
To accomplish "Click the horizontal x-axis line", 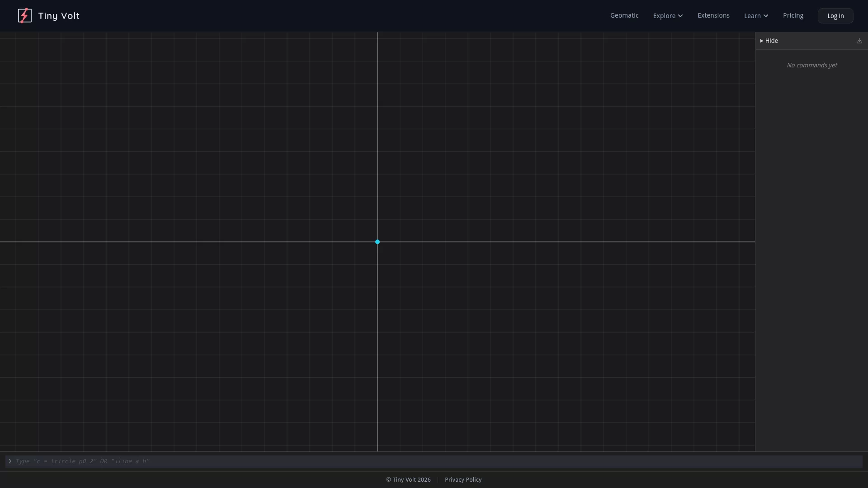I will 181,242.
